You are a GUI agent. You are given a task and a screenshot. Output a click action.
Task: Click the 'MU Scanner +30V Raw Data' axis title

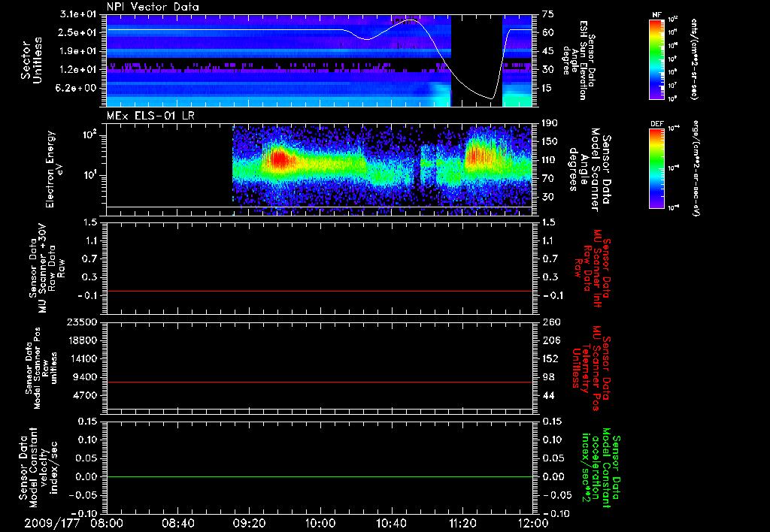tap(47, 268)
